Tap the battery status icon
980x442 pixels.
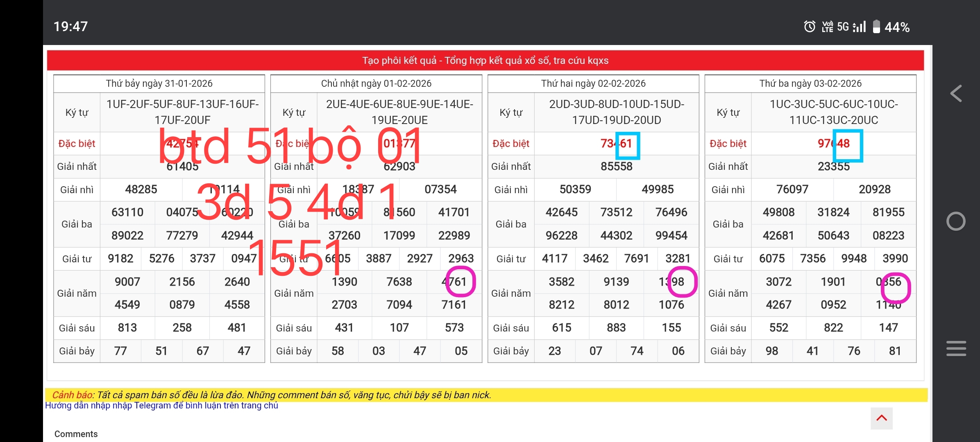[x=876, y=27]
